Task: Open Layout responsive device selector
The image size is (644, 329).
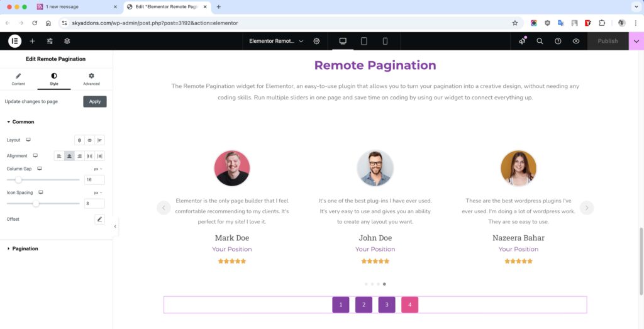Action: click(28, 140)
